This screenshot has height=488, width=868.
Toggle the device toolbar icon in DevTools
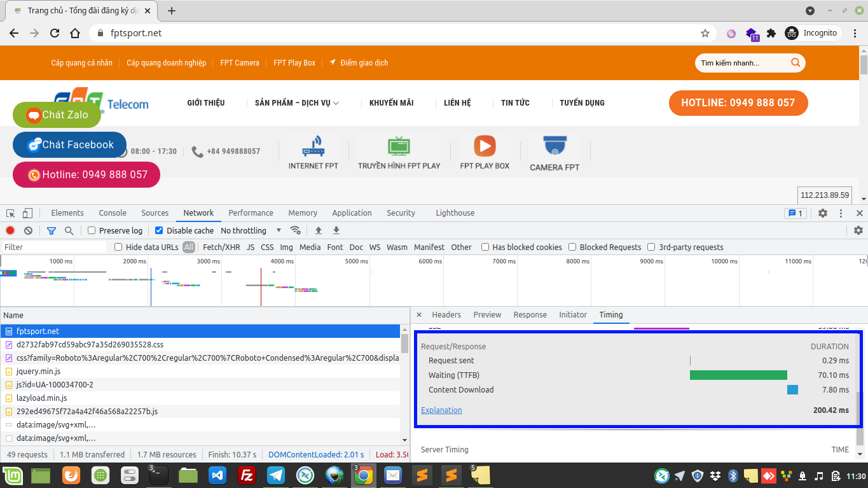click(x=27, y=213)
